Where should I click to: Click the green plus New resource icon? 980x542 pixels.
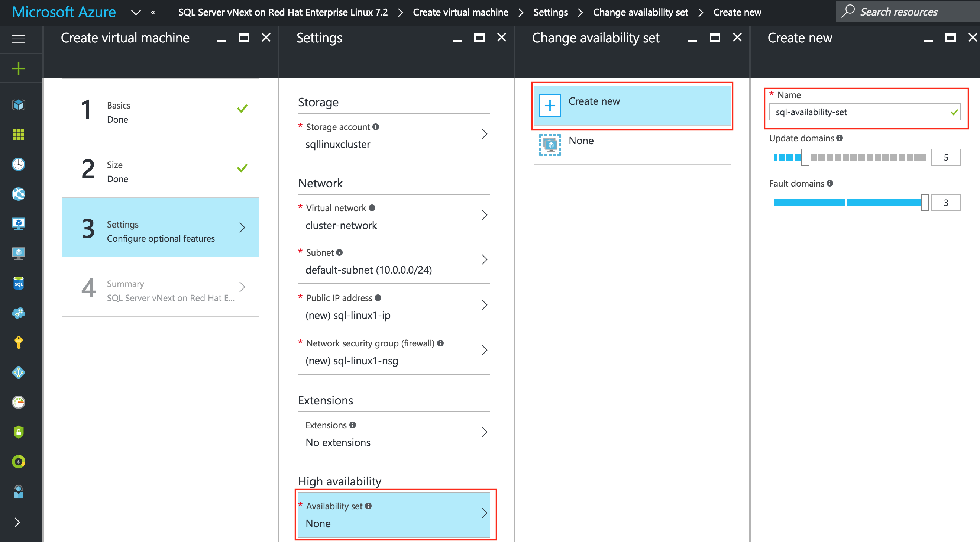18,68
